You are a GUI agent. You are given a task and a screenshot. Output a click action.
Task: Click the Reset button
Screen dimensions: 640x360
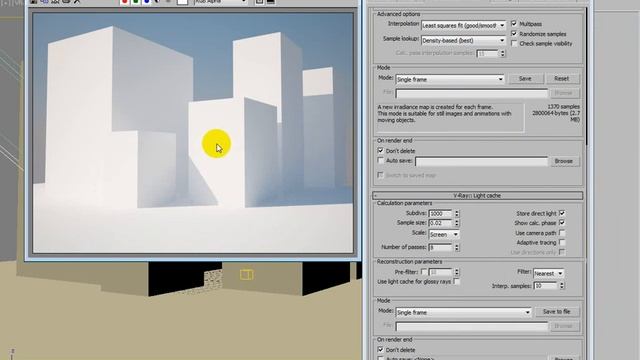[561, 78]
